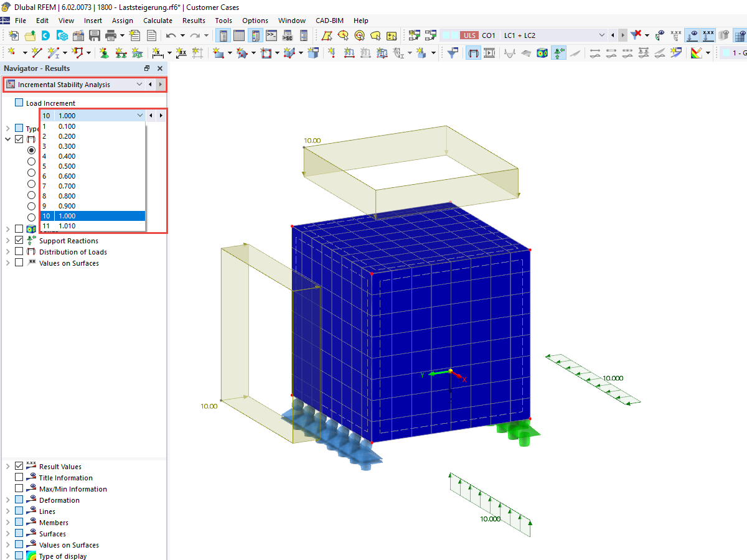
Task: Open the Incremental Stability Analysis dropdown
Action: 139,84
